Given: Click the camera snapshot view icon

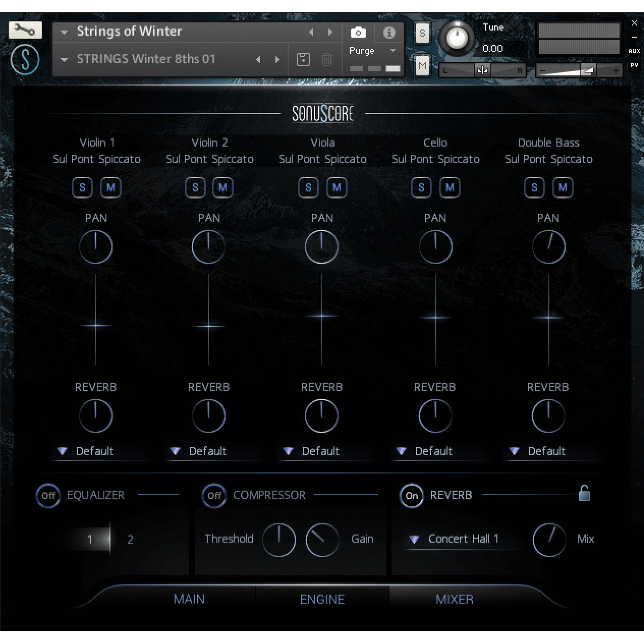Looking at the screenshot, I should (x=358, y=33).
